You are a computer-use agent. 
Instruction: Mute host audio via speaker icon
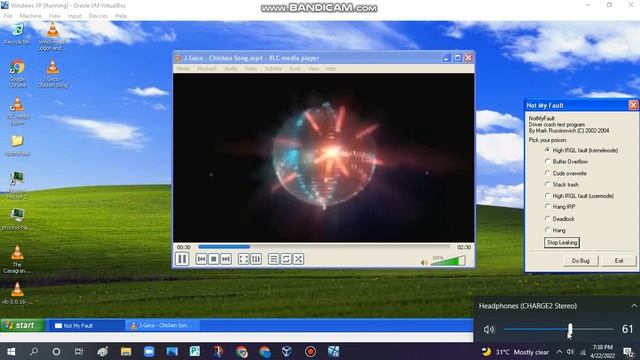(489, 329)
